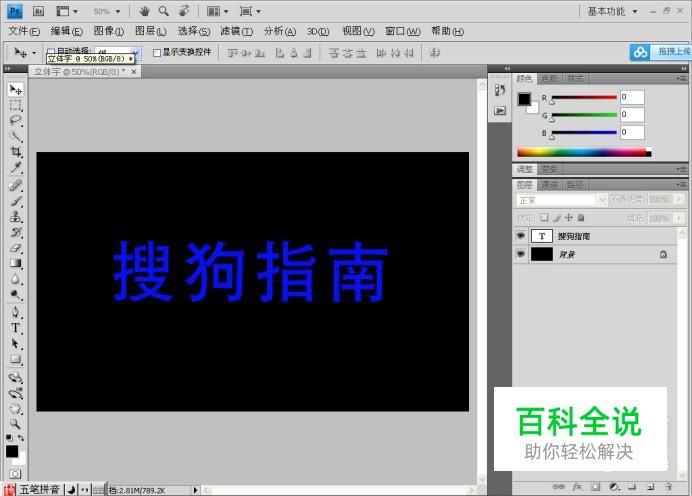Click the R red slider track
692x496 pixels.
[583, 97]
